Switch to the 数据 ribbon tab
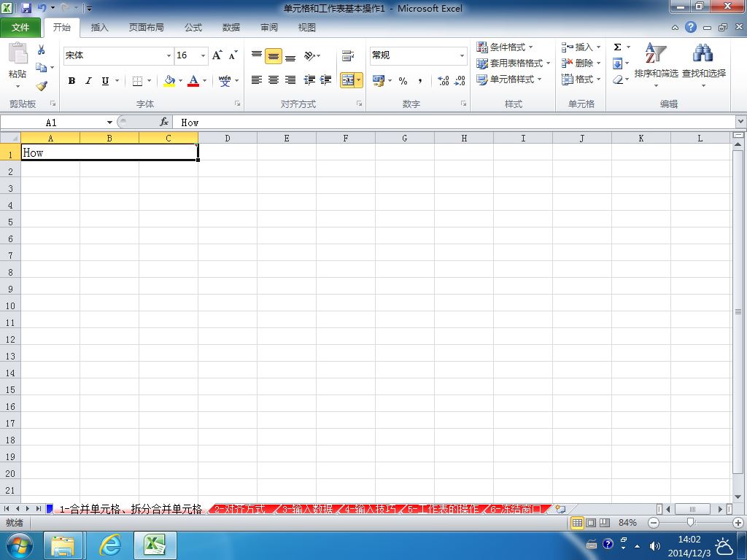This screenshot has width=747, height=560. (x=231, y=28)
